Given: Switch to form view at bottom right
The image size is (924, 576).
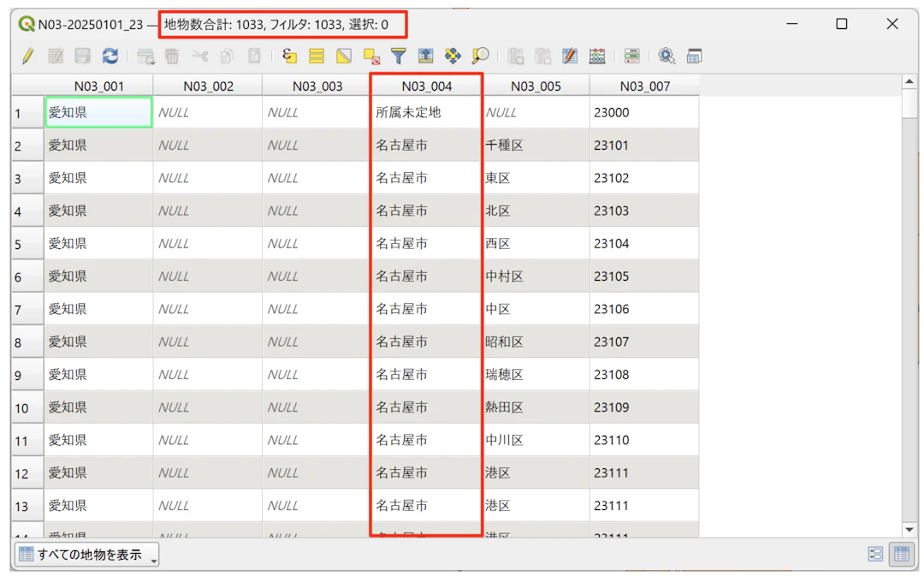Looking at the screenshot, I should [x=875, y=554].
